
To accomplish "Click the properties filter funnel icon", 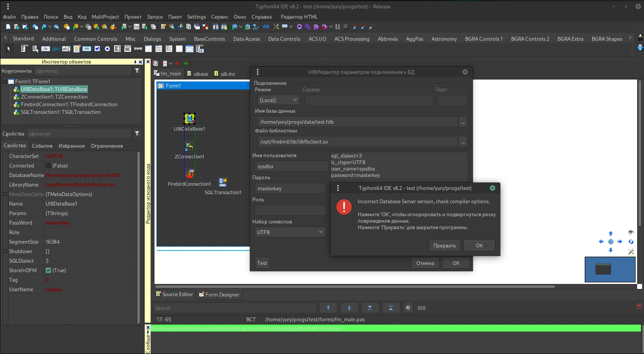I will coord(137,133).
